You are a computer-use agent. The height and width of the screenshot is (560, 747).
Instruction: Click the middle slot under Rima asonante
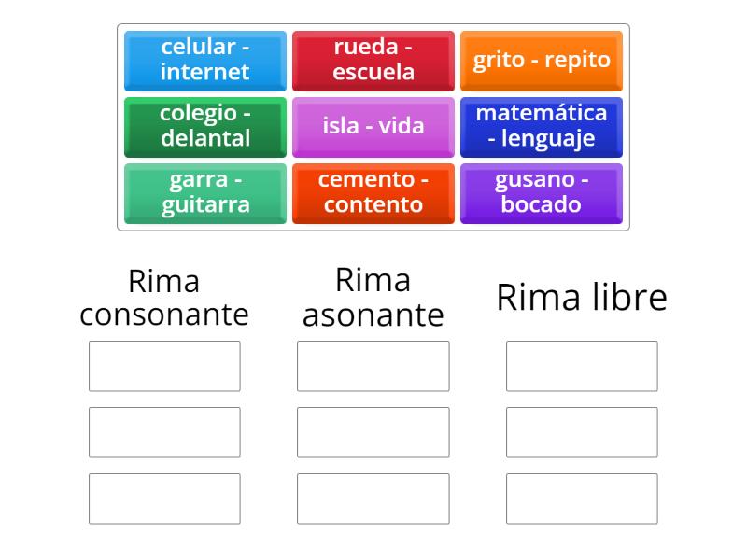pos(373,432)
